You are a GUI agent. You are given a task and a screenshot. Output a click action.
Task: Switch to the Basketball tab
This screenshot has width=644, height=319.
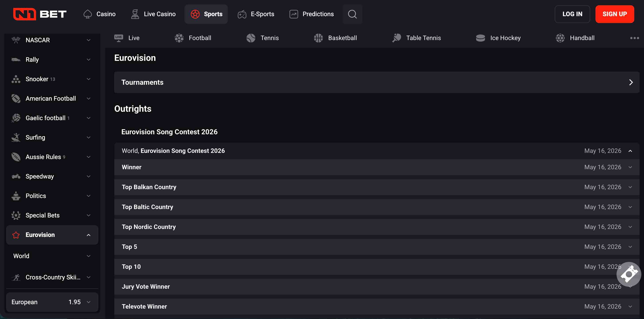pos(335,38)
